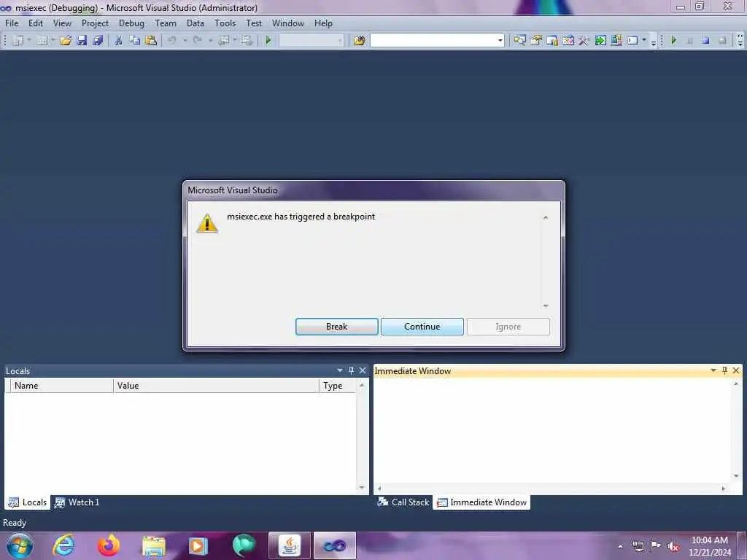The image size is (747, 560).
Task: Click the Find in Files icon
Action: coord(359,41)
